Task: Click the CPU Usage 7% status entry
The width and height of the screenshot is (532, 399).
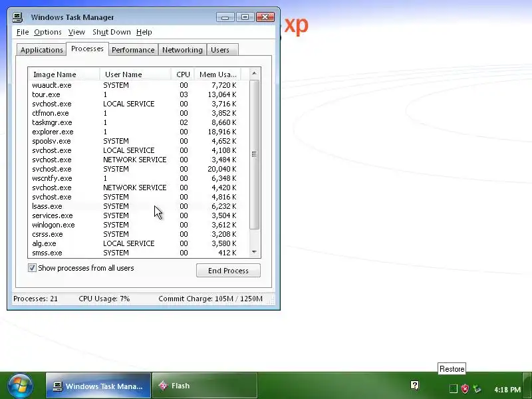Action: click(104, 299)
